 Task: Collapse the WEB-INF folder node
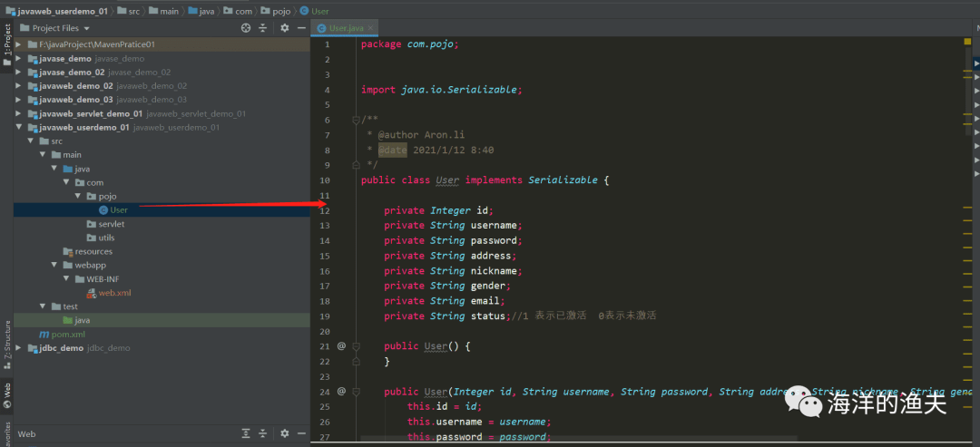coord(66,279)
